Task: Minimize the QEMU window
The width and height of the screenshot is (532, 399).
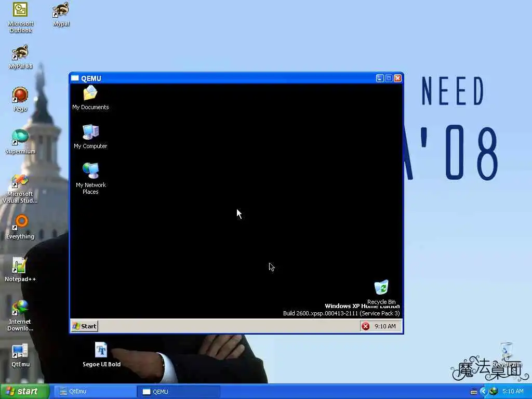Action: pos(380,78)
